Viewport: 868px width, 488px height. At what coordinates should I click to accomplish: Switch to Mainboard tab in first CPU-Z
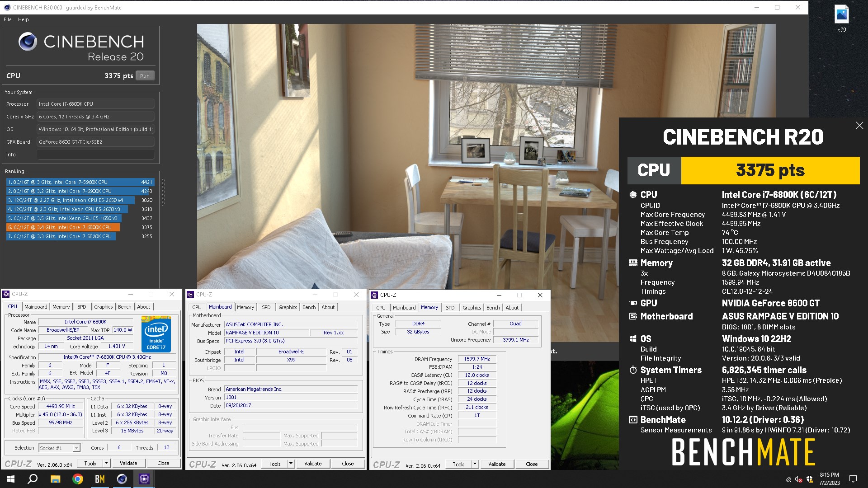click(x=36, y=307)
